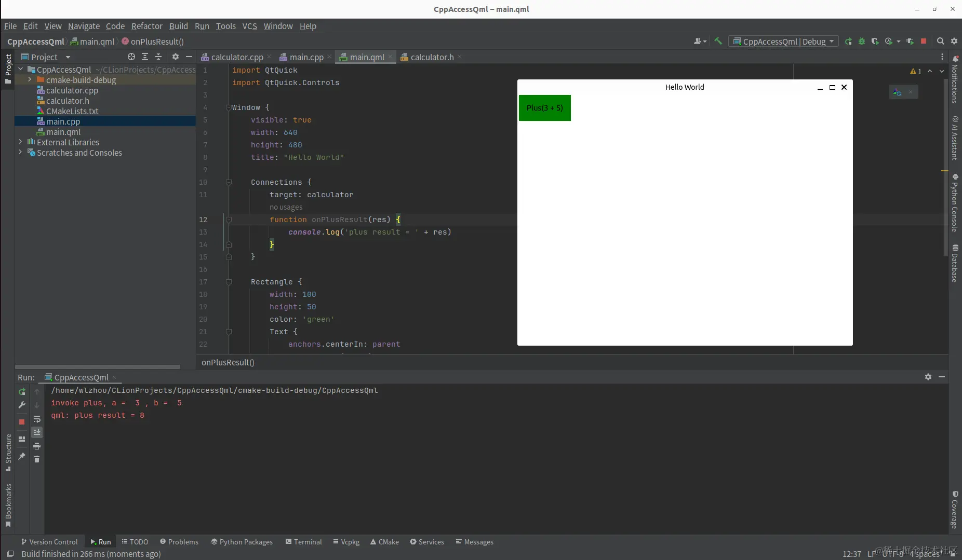This screenshot has height=560, width=962.
Task: Collapse all in Project panel
Action: pyautogui.click(x=158, y=57)
